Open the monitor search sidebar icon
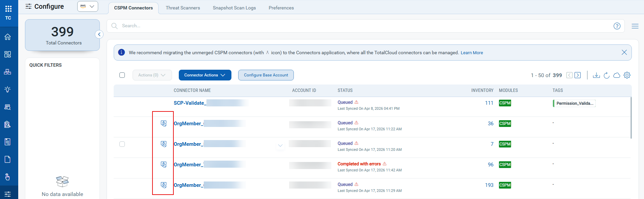The width and height of the screenshot is (644, 199). 7,107
